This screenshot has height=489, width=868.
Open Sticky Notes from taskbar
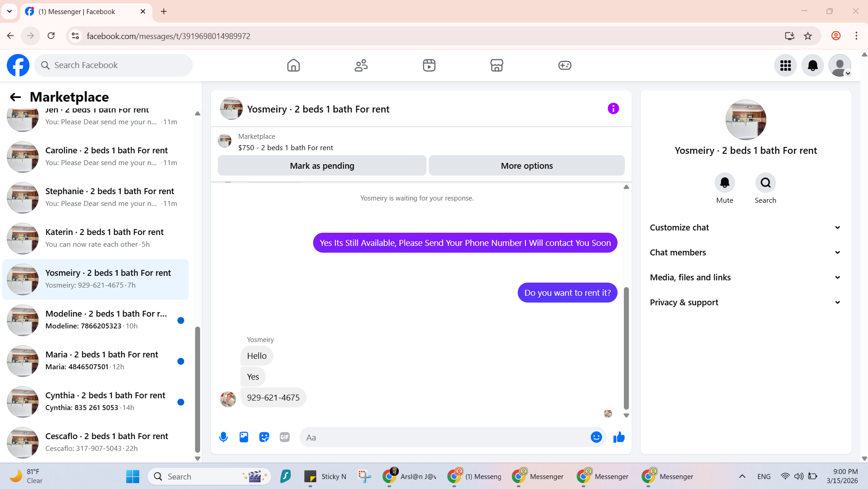(x=325, y=476)
